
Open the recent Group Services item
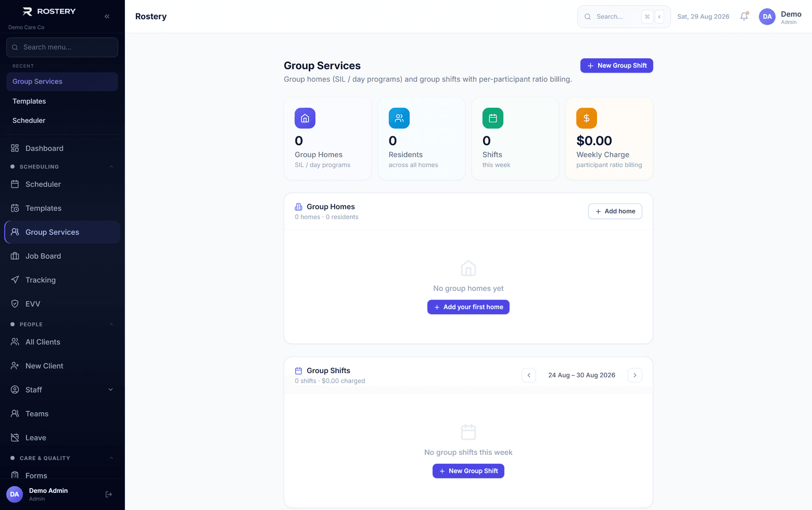[62, 82]
